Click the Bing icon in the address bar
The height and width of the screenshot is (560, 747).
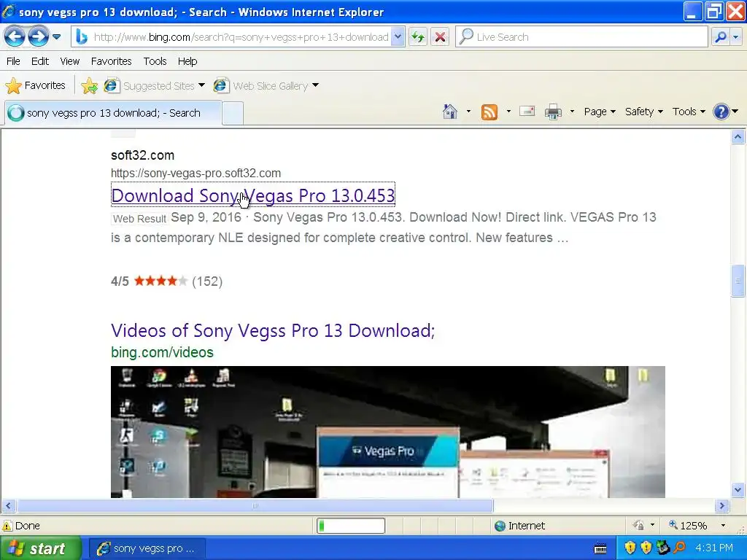click(x=82, y=37)
